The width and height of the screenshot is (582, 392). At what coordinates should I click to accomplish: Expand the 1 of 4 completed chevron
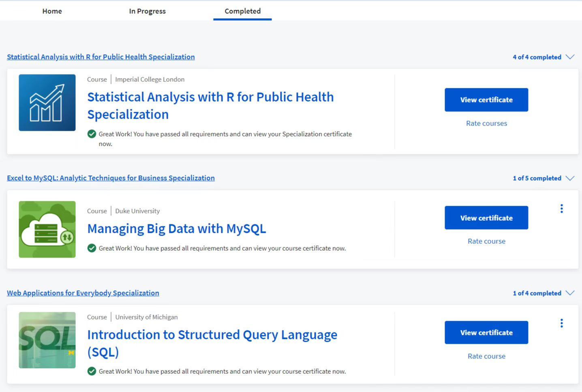570,293
